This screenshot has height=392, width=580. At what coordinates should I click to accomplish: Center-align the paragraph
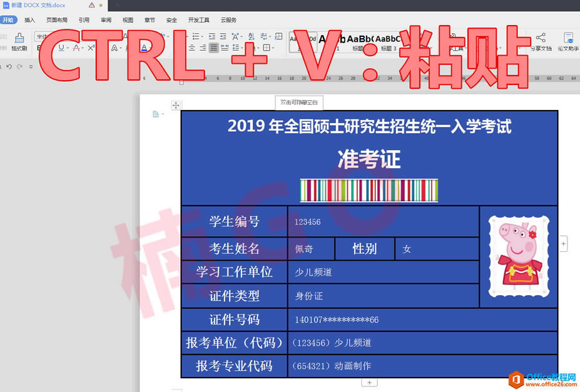coord(192,48)
